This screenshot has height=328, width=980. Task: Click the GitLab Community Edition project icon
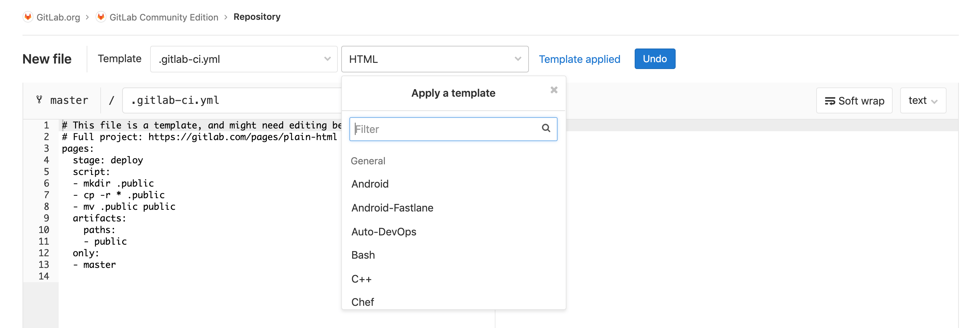pos(100,17)
